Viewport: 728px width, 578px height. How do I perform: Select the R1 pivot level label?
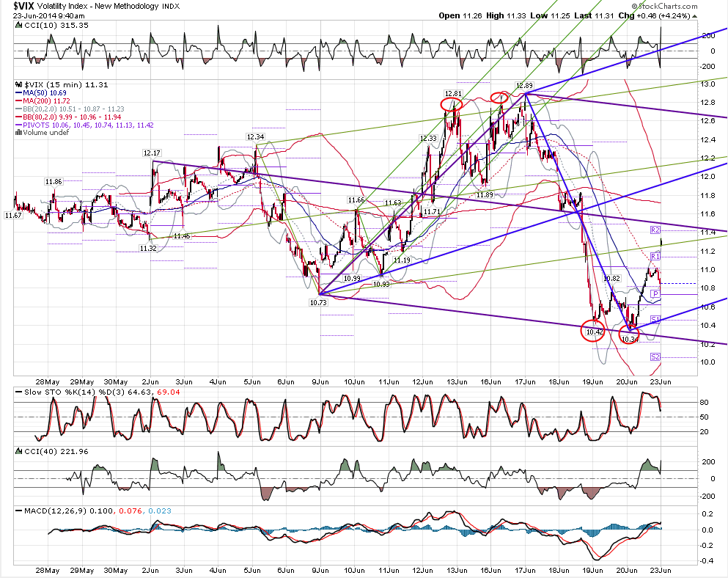click(655, 257)
